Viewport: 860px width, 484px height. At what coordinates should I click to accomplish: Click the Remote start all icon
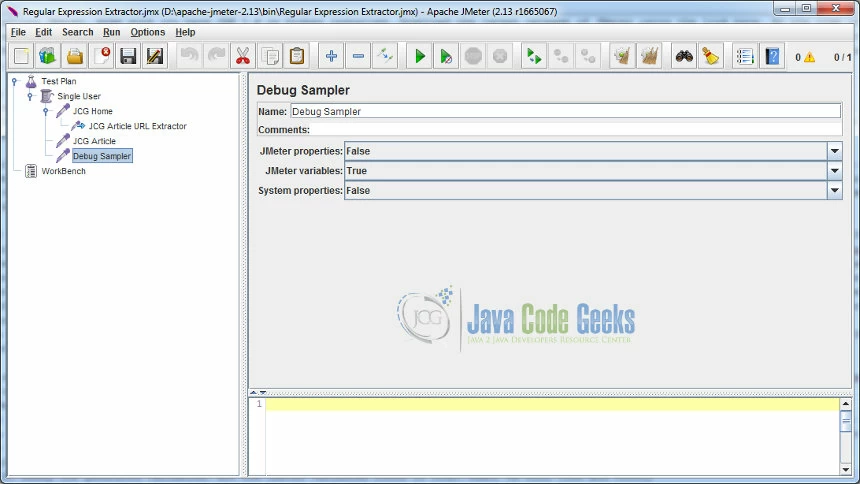point(534,56)
